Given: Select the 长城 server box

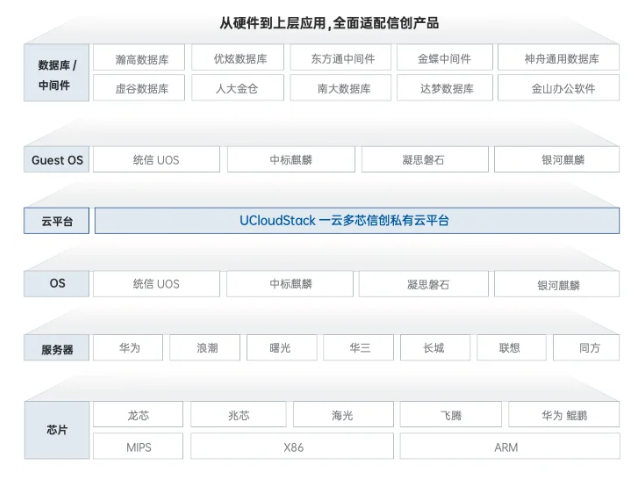Looking at the screenshot, I should click(x=435, y=348).
